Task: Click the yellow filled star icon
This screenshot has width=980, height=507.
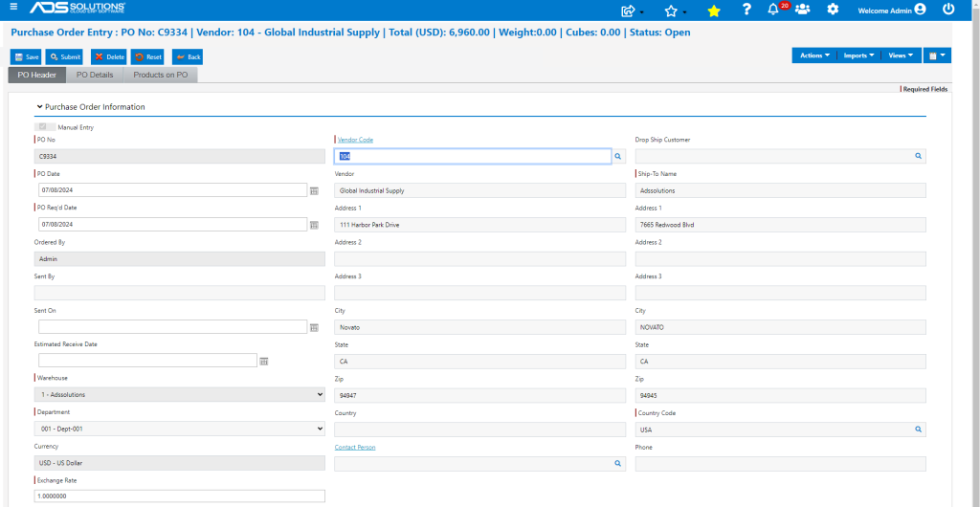Action: coord(714,10)
